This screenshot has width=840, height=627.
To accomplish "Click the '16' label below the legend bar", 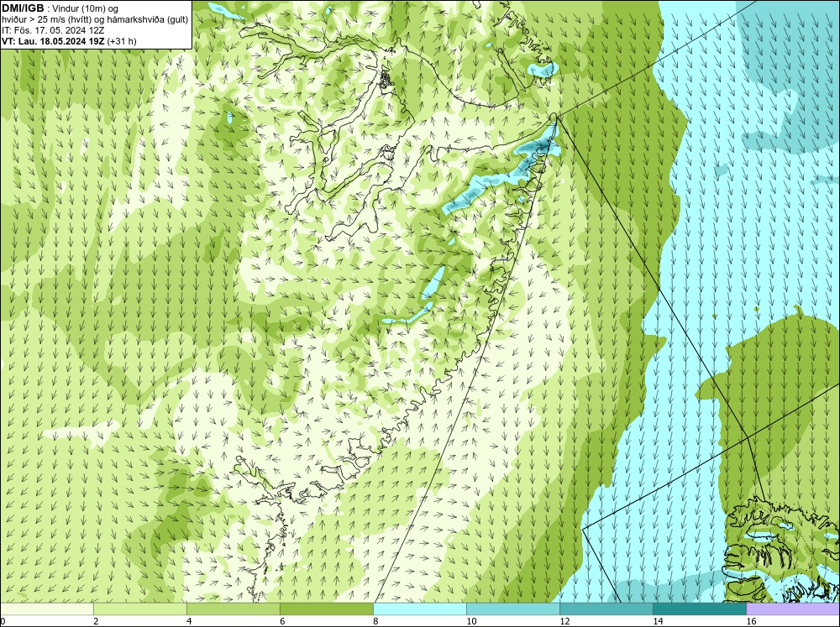I will click(x=751, y=621).
